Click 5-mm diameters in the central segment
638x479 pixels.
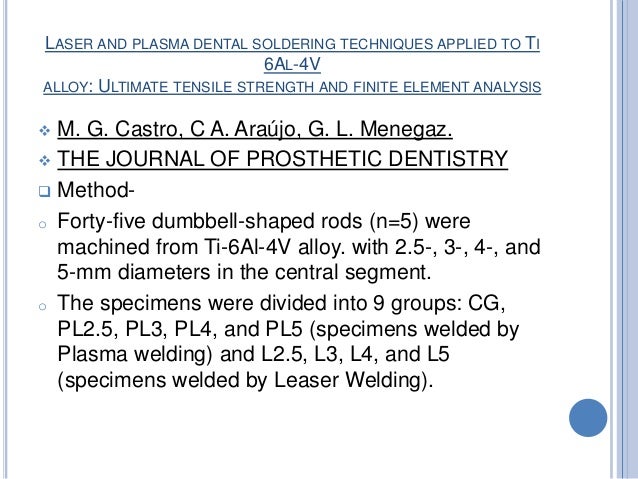coord(244,272)
